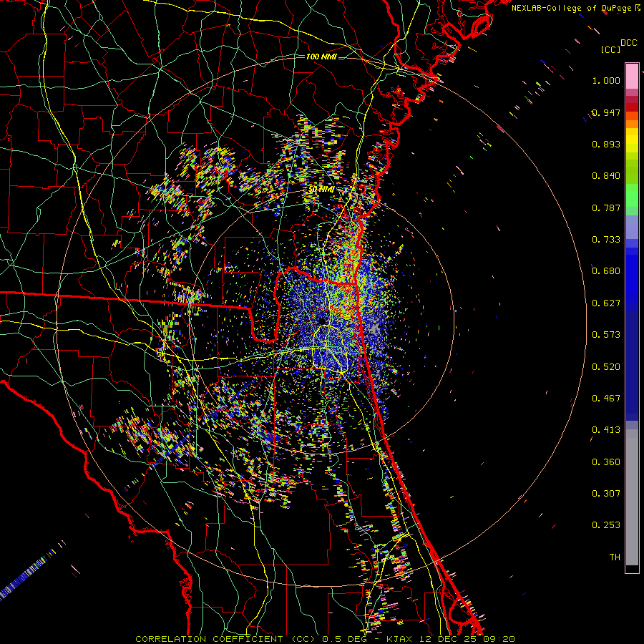Click the 0.893 color scale value
Image resolution: width=644 pixels, height=644 pixels.
tap(606, 144)
